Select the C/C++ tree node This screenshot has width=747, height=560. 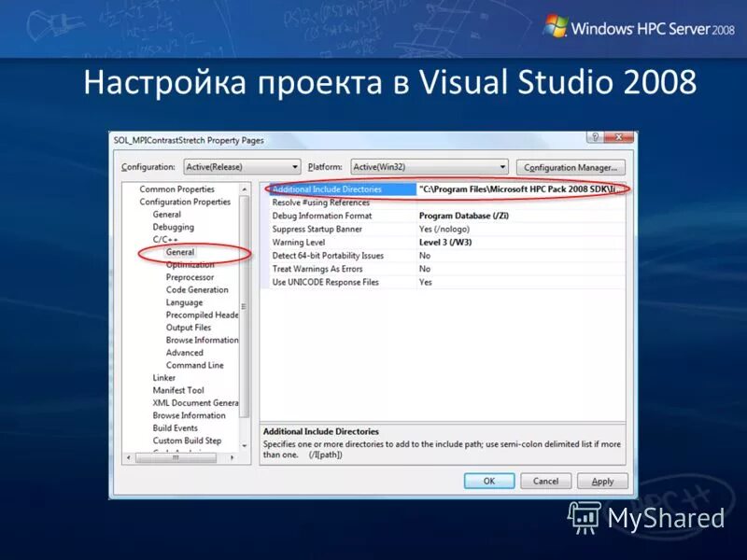tap(165, 240)
